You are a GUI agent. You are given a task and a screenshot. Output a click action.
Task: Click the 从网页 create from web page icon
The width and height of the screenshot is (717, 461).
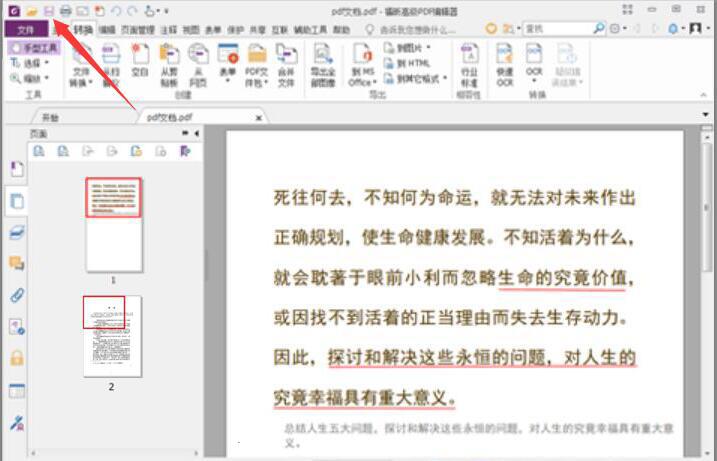coord(198,65)
